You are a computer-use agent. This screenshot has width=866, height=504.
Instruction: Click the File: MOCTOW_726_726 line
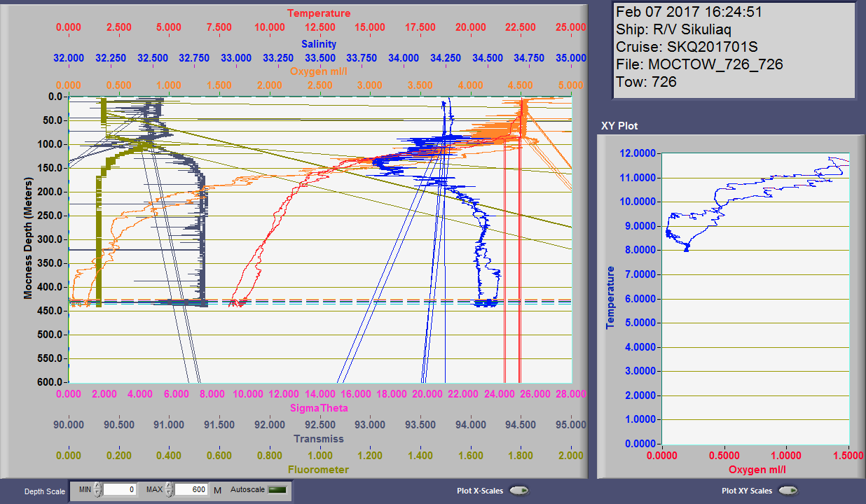coord(699,64)
